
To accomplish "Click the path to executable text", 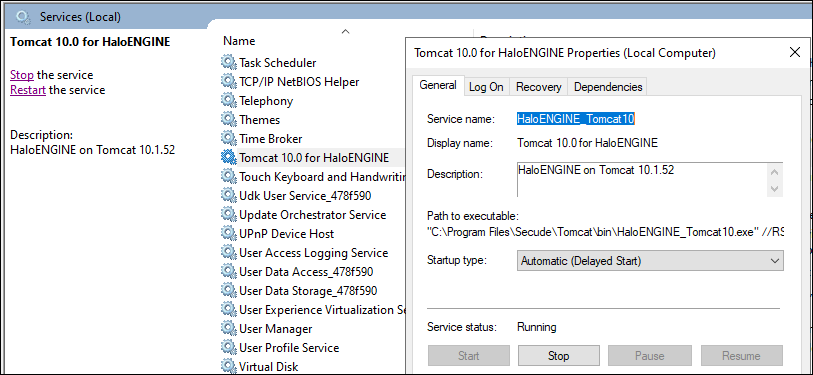I will pos(605,232).
